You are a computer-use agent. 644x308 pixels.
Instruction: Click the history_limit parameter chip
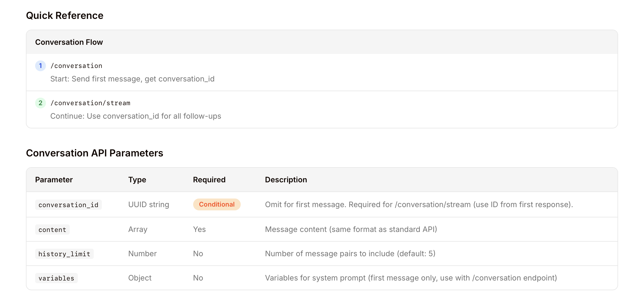(64, 254)
